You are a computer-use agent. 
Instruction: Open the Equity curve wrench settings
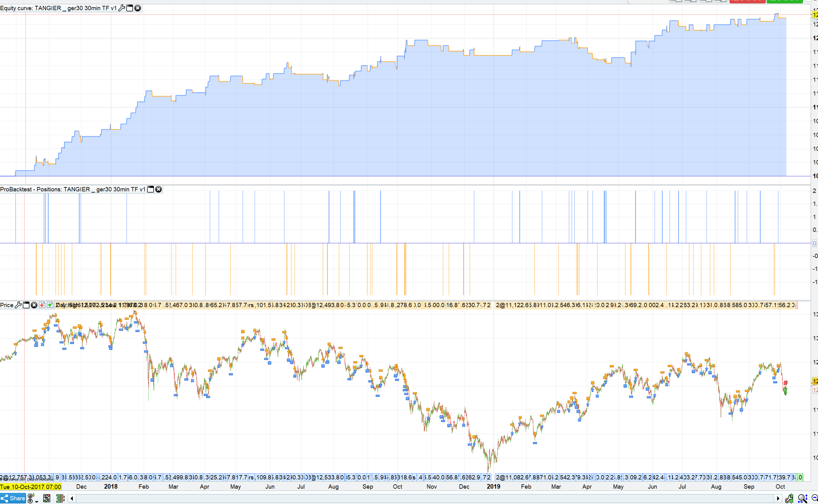(122, 8)
